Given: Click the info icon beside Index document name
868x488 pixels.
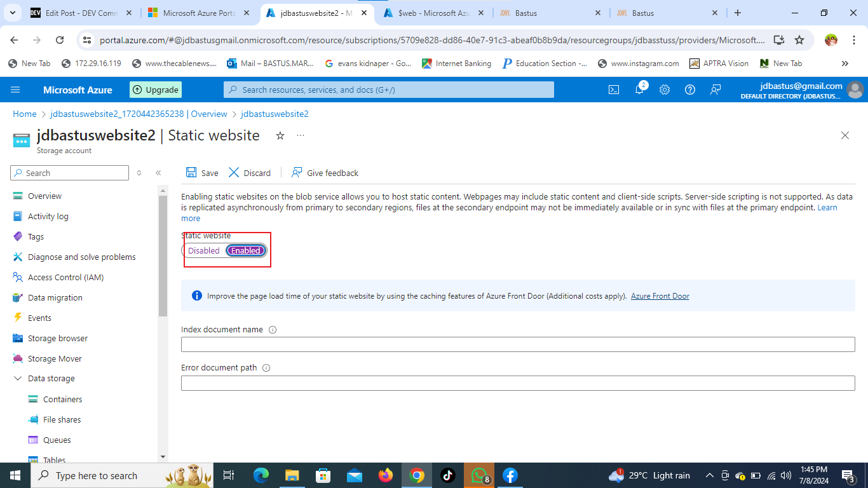Looking at the screenshot, I should (x=273, y=330).
